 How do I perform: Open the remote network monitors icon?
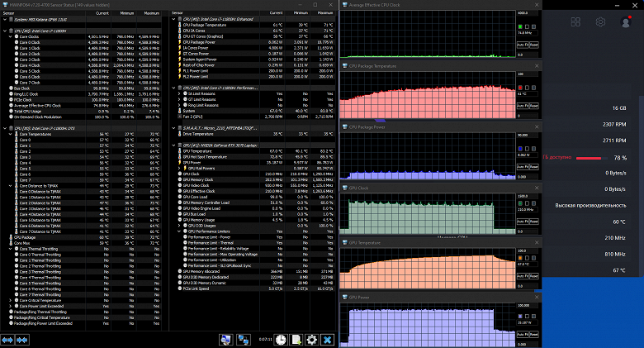244,340
